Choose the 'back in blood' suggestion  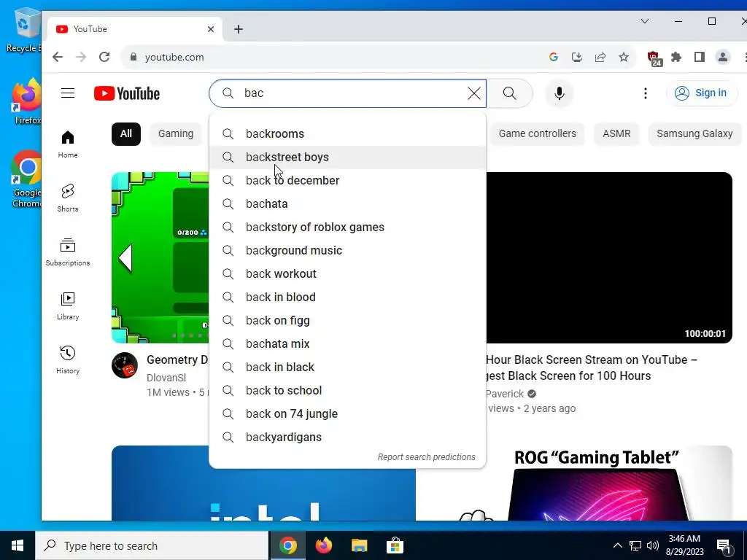click(x=347, y=297)
